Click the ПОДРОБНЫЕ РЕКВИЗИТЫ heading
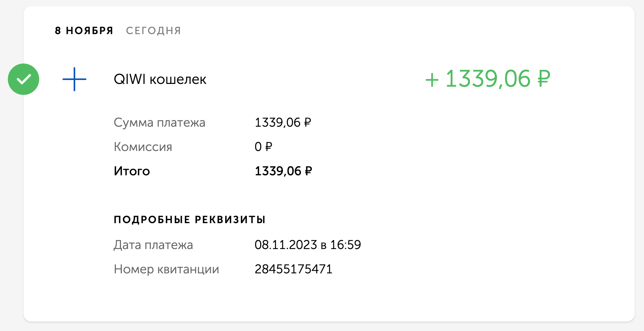Viewport: 644px width, 331px height. tap(190, 220)
